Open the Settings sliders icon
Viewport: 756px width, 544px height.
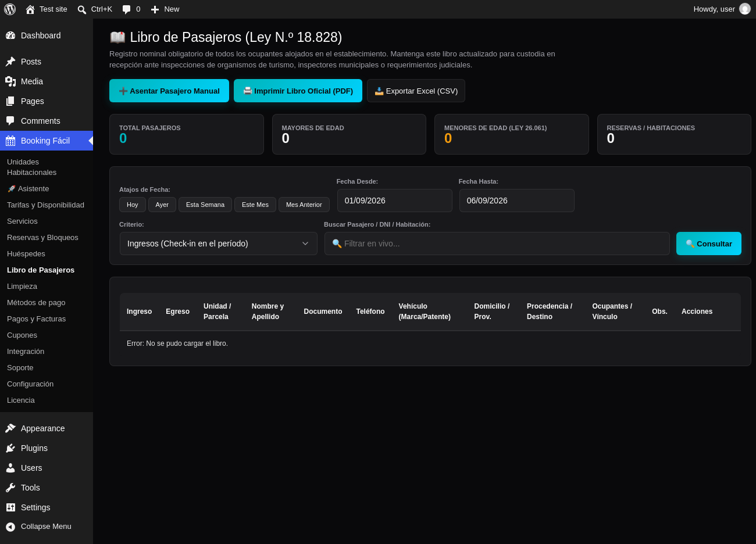click(10, 507)
